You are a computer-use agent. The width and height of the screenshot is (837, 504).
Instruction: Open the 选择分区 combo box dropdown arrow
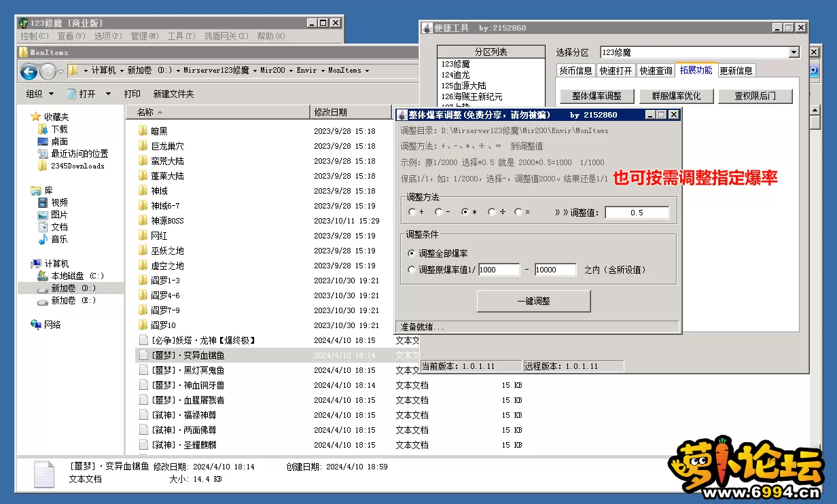pos(794,52)
